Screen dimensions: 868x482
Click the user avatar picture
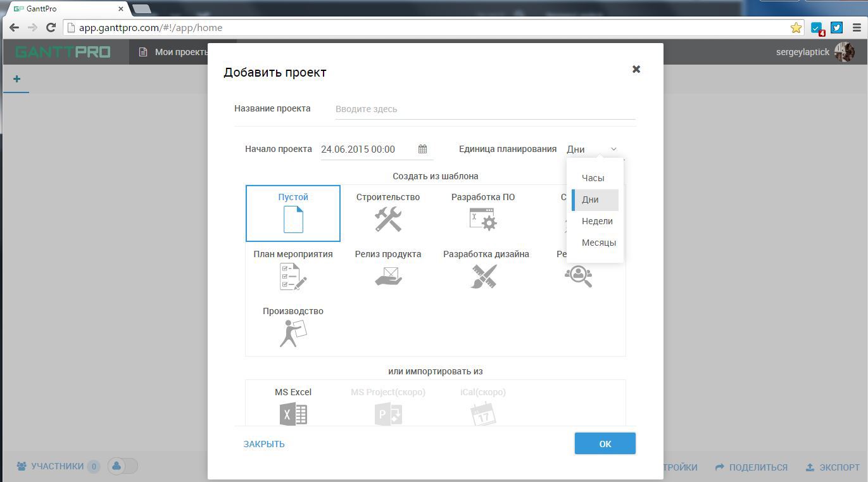click(x=845, y=52)
